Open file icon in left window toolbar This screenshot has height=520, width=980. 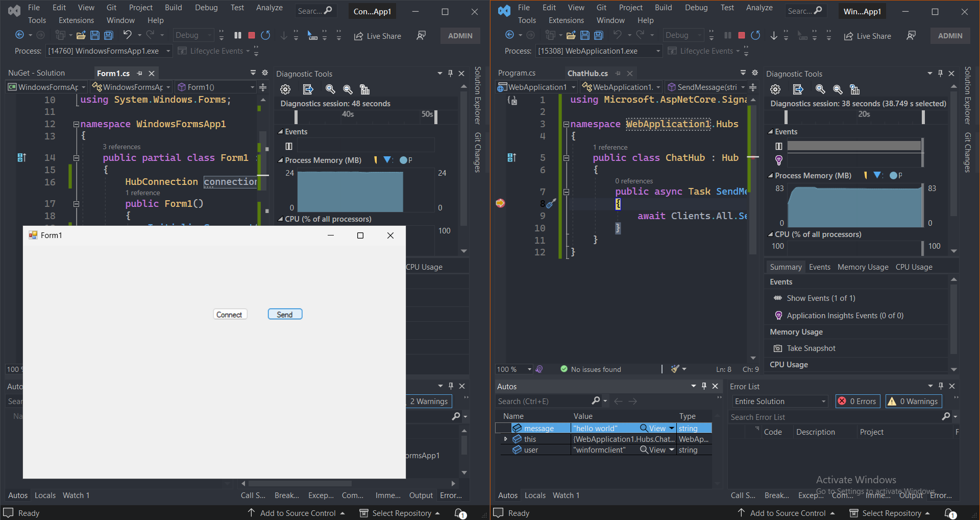pos(81,35)
